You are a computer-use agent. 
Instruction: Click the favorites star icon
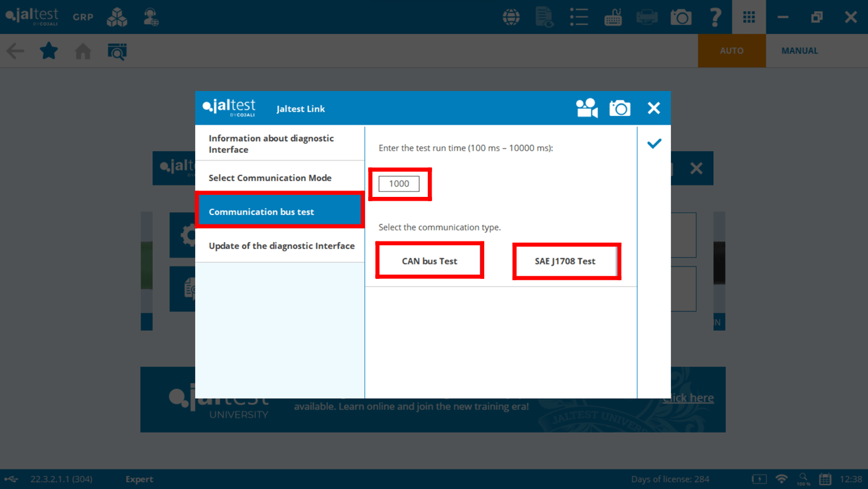[49, 50]
